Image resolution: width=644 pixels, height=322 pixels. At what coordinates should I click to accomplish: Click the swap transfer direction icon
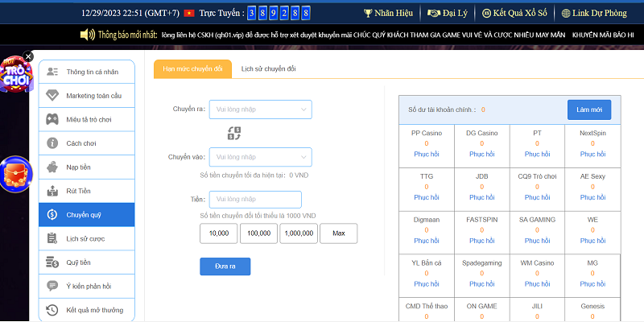click(234, 133)
